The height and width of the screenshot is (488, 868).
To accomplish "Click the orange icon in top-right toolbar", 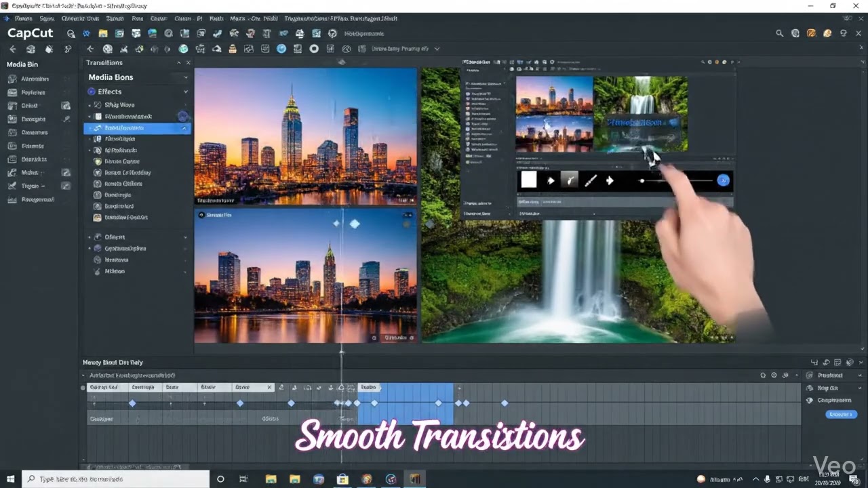I will click(x=812, y=33).
